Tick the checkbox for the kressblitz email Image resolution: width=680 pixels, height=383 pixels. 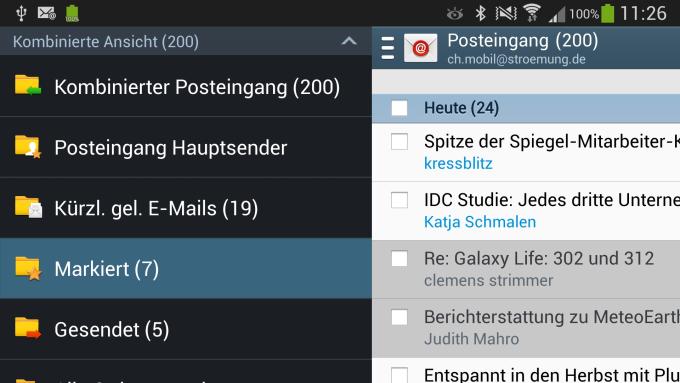point(399,142)
